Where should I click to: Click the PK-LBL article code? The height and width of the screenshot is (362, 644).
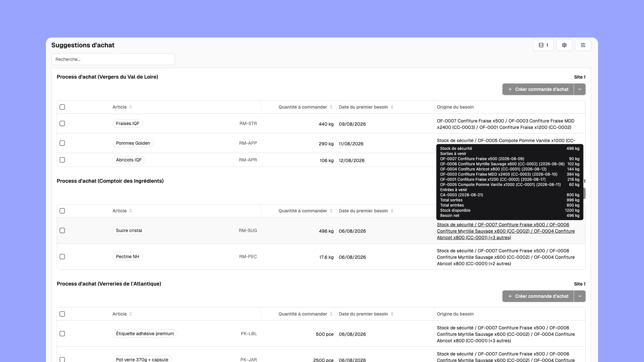click(249, 334)
